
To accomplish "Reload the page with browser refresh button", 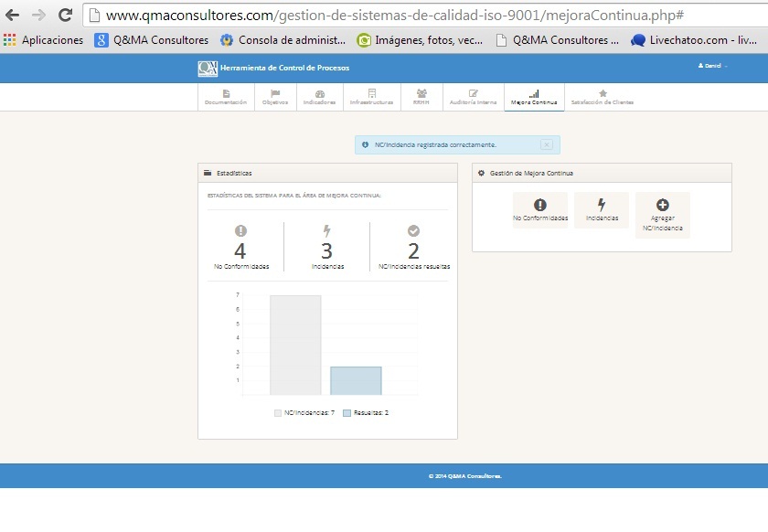I will click(x=65, y=16).
